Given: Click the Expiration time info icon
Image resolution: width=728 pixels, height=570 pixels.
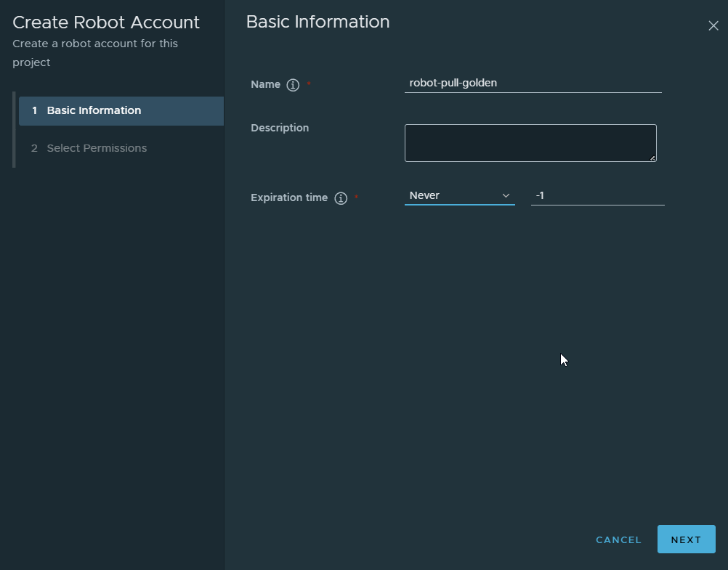Looking at the screenshot, I should (x=341, y=198).
